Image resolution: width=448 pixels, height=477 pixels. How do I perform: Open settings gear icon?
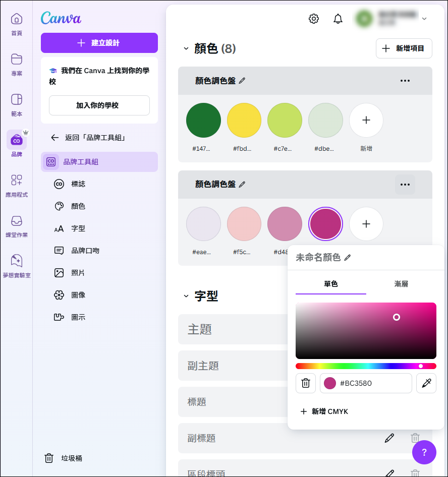tap(313, 19)
